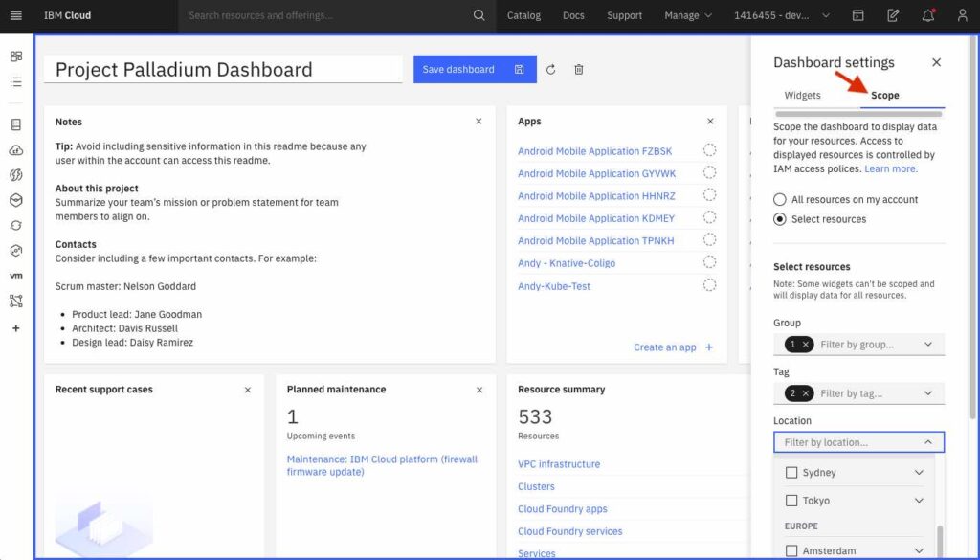Open the Andy - Knative-Coligo app link
The width and height of the screenshot is (980, 560).
pyautogui.click(x=567, y=263)
